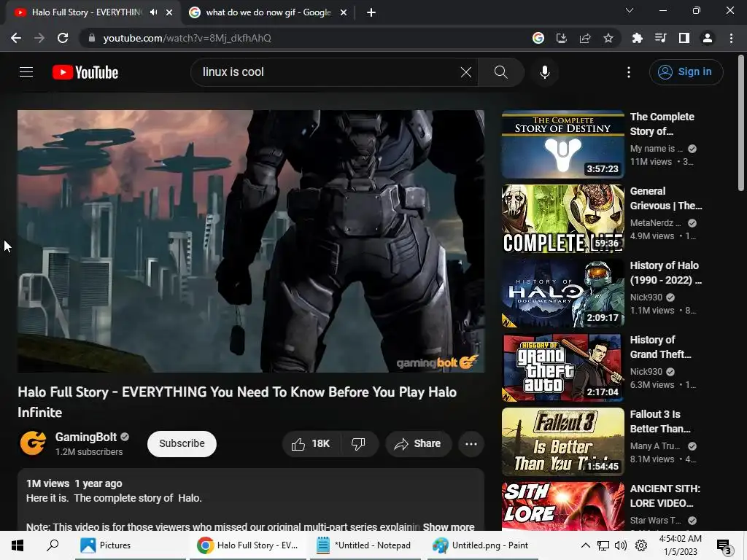
Task: Like the video with thumbs up
Action: click(311, 444)
